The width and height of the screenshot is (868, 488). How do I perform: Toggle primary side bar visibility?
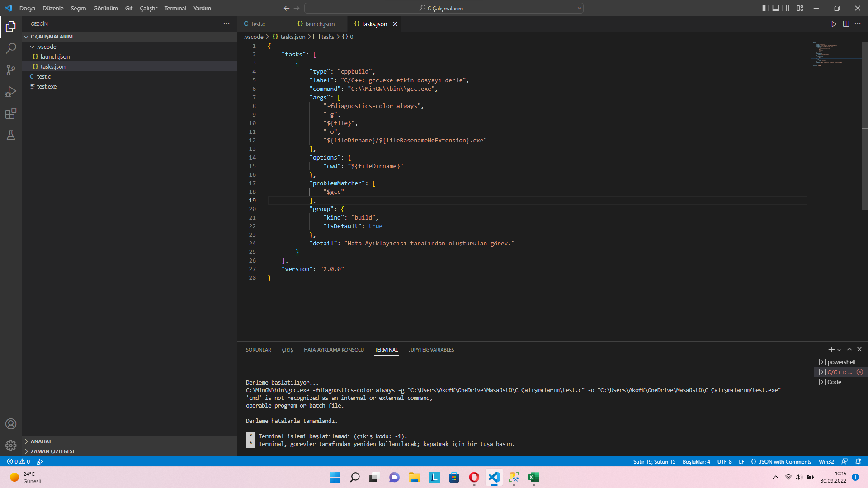765,8
